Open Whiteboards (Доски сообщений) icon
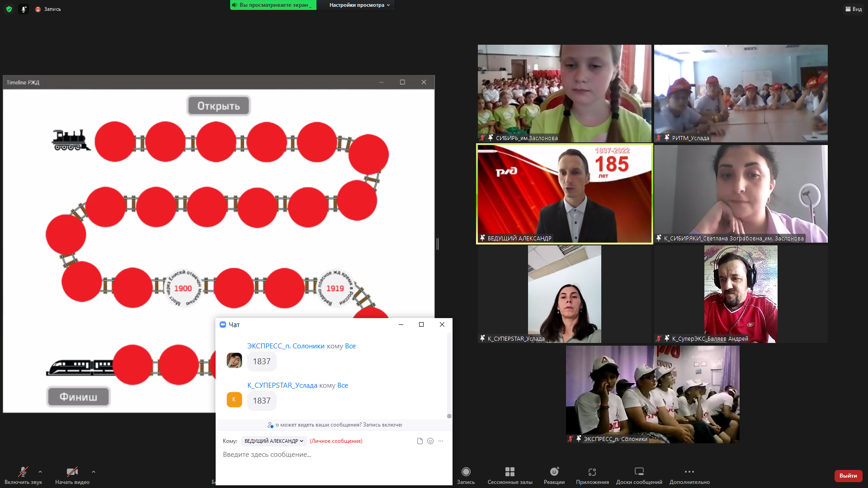 pos(639,472)
